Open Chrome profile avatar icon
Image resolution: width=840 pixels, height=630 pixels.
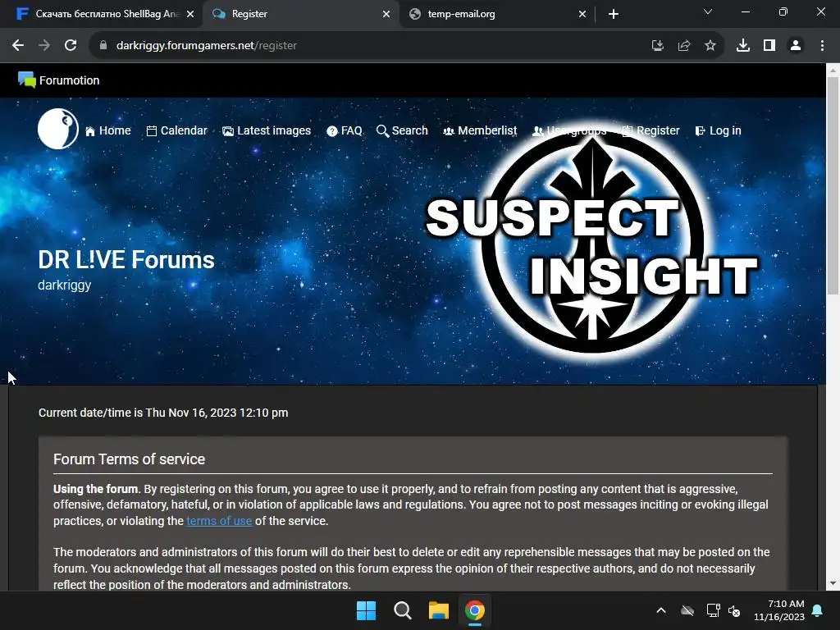[796, 46]
